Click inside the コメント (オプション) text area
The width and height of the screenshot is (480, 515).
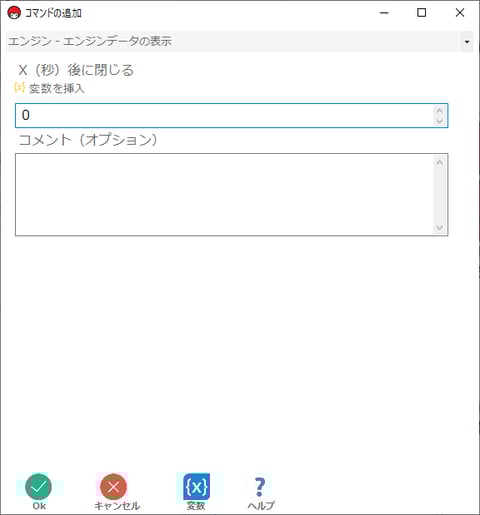click(224, 194)
